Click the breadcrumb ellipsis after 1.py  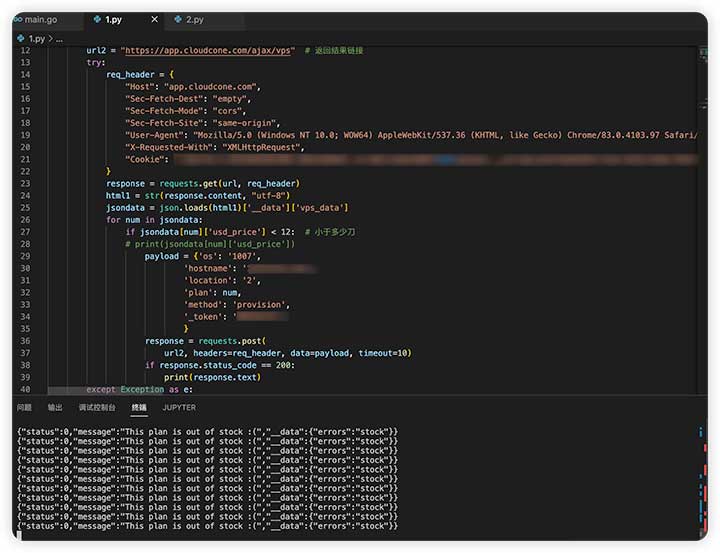tap(59, 39)
